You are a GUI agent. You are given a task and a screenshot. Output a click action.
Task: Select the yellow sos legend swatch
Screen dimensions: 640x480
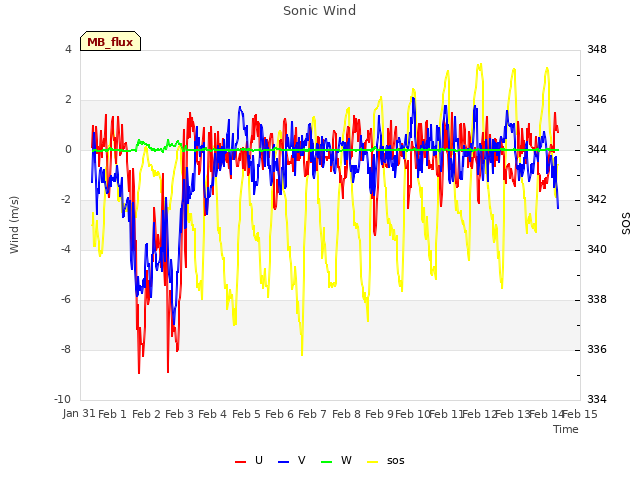pos(373,461)
